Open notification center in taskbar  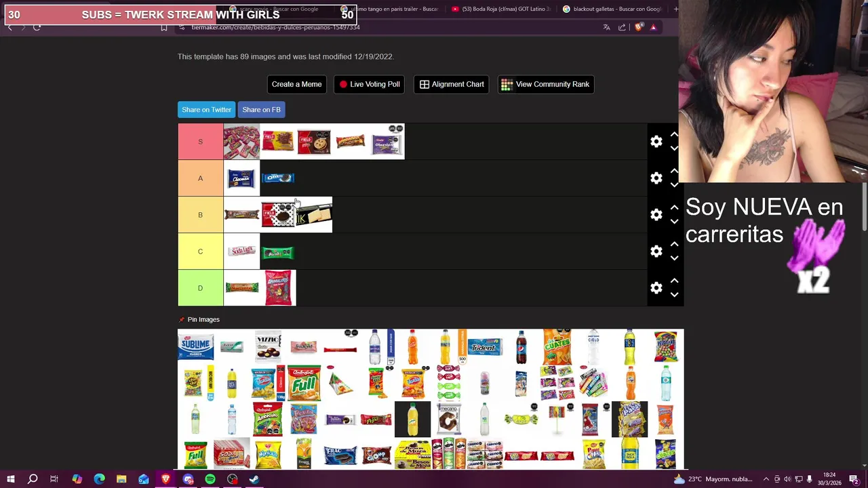(854, 479)
